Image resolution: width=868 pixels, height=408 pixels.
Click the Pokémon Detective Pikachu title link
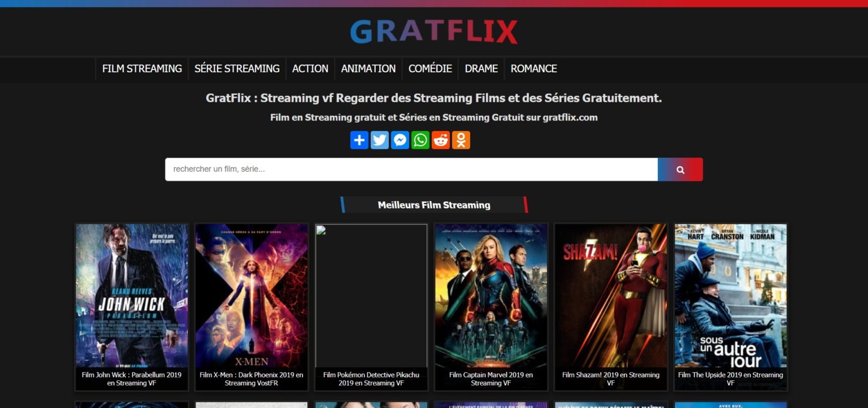point(371,379)
